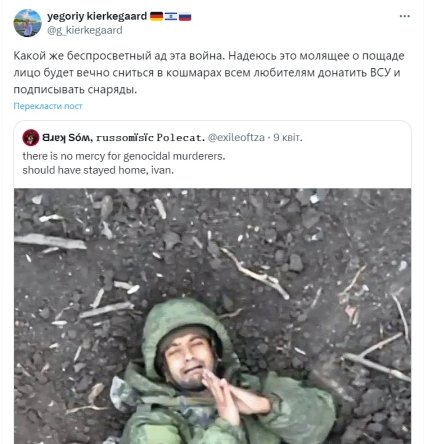Viewport: 428px width, 444px height.
Task: Click the Russian flag emoji beside the name
Action: [x=185, y=16]
